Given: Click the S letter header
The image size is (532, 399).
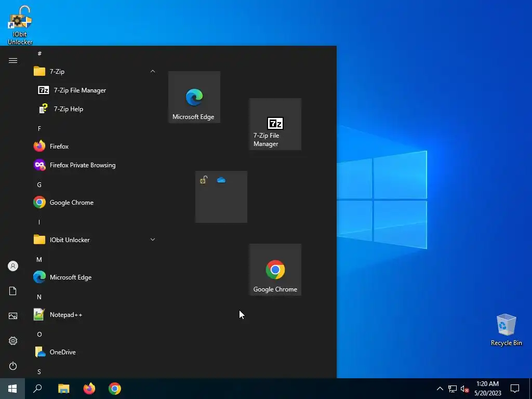Looking at the screenshot, I should pos(39,372).
